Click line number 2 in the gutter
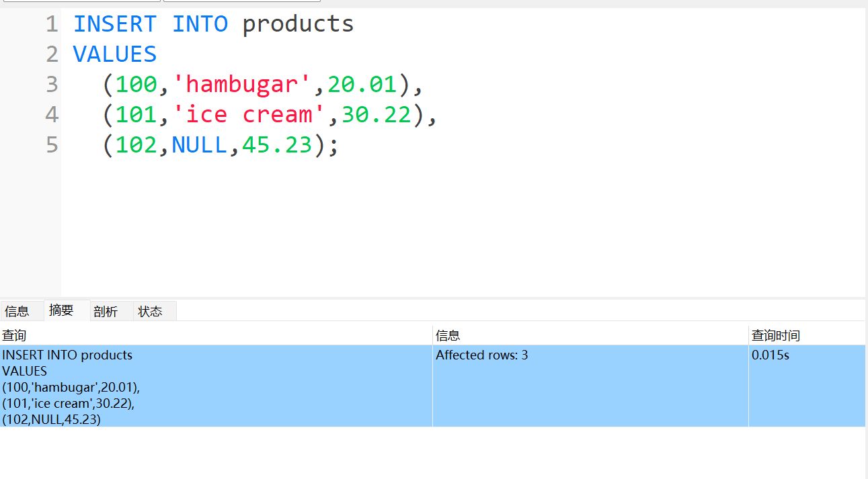The height and width of the screenshot is (479, 868). (x=52, y=54)
